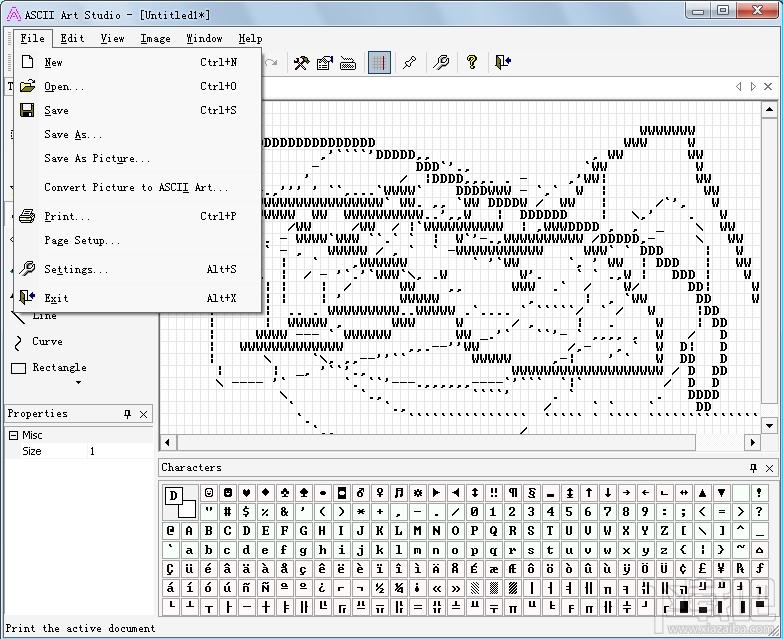Screen dimensions: 783x639
Task: Choose Print... from the File menu
Action: pyautogui.click(x=137, y=216)
